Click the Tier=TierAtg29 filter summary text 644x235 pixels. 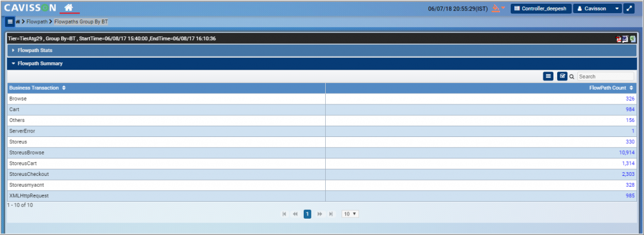[112, 39]
